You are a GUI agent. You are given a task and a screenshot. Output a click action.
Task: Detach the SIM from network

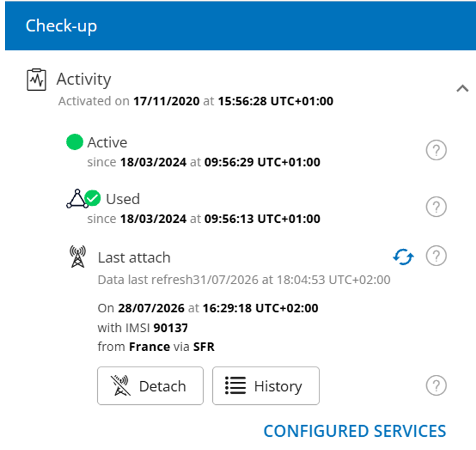click(150, 386)
